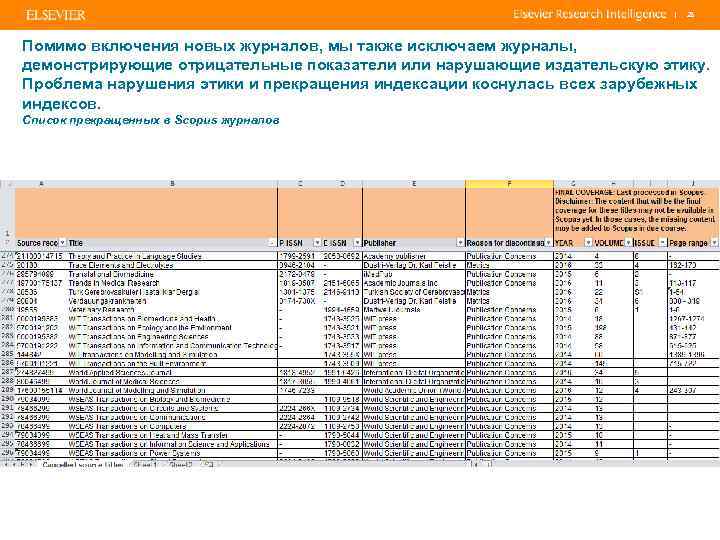Switch to the Cancelled source titles sheet tab

point(83,465)
